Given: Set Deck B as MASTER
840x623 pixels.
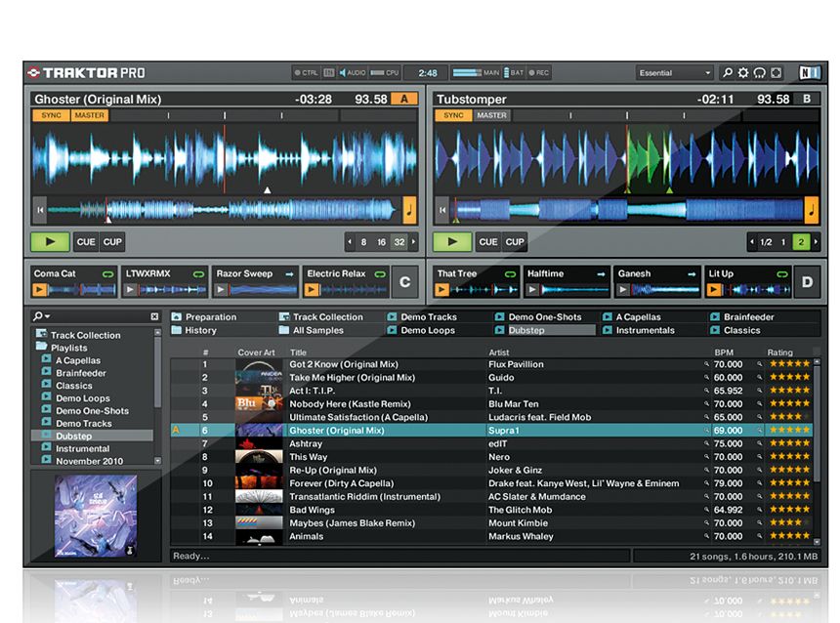Looking at the screenshot, I should point(491,114).
